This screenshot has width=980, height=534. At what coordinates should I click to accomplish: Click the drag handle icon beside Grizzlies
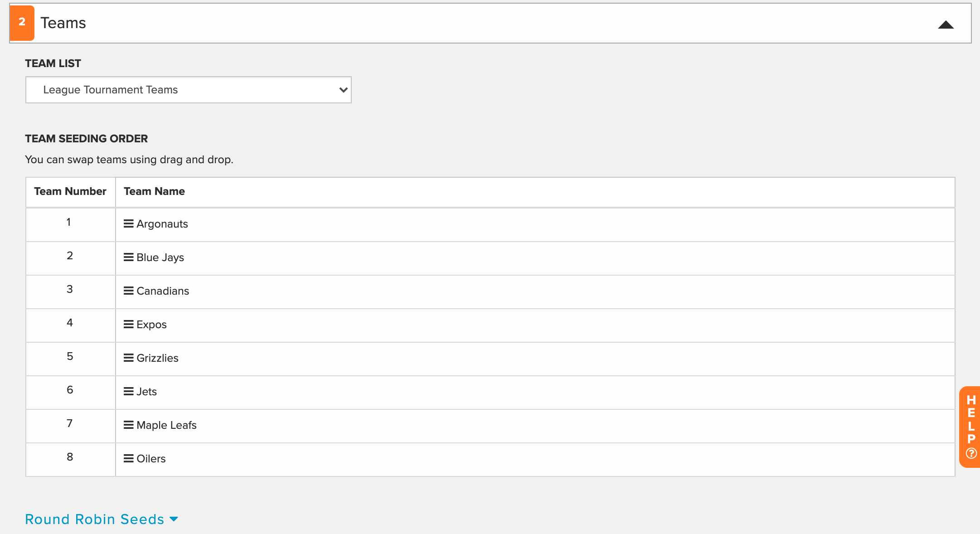pyautogui.click(x=129, y=358)
